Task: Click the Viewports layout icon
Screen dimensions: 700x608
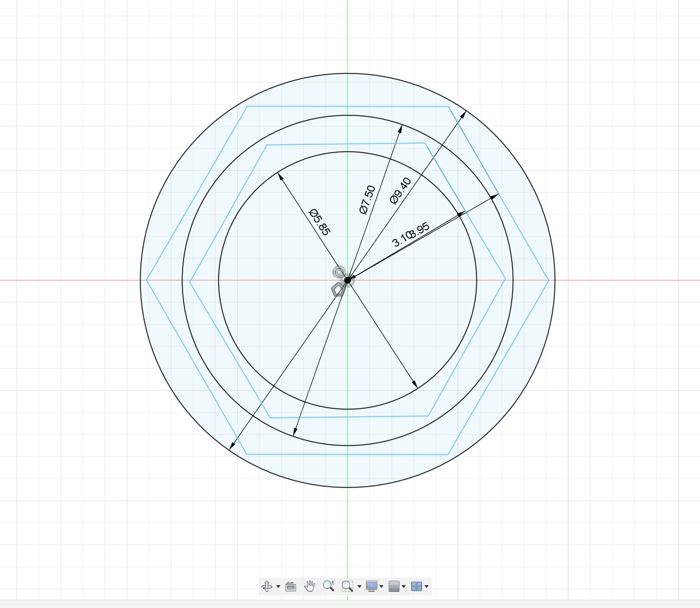Action: pyautogui.click(x=417, y=586)
